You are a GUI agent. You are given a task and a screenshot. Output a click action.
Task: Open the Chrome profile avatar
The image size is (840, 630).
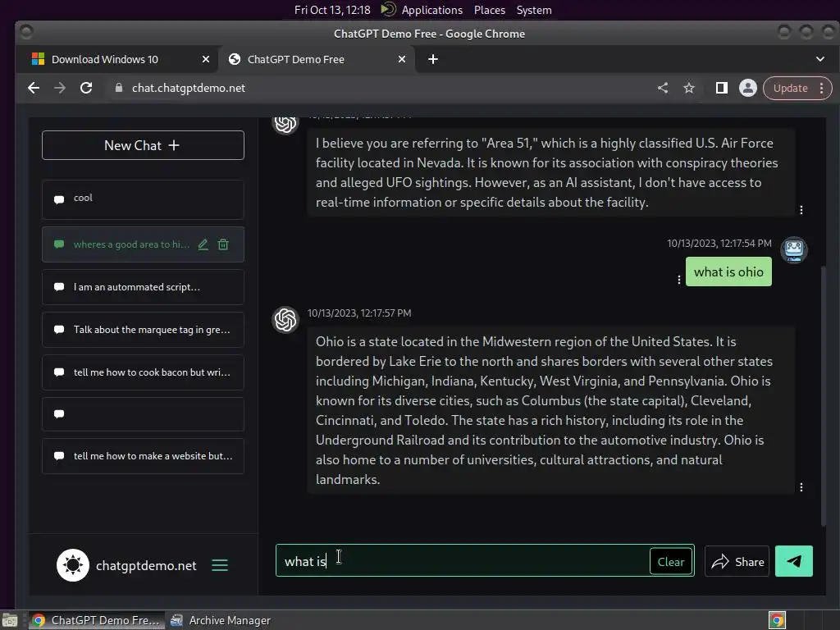(748, 88)
